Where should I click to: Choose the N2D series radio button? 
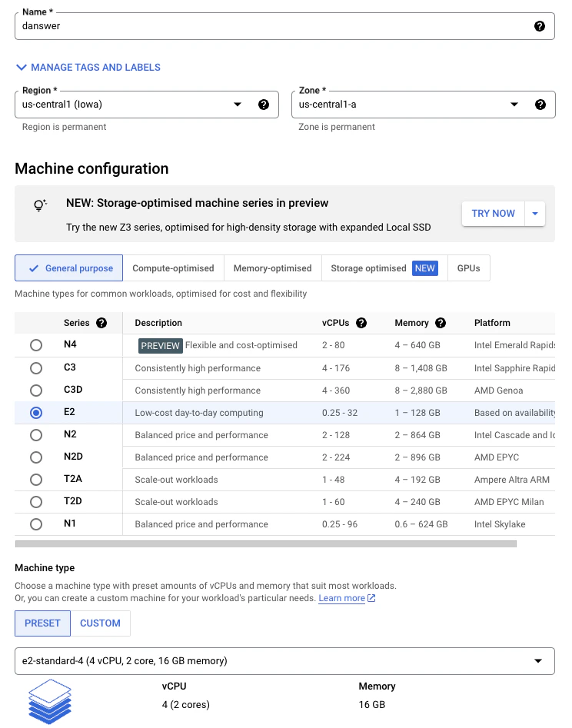click(x=36, y=457)
